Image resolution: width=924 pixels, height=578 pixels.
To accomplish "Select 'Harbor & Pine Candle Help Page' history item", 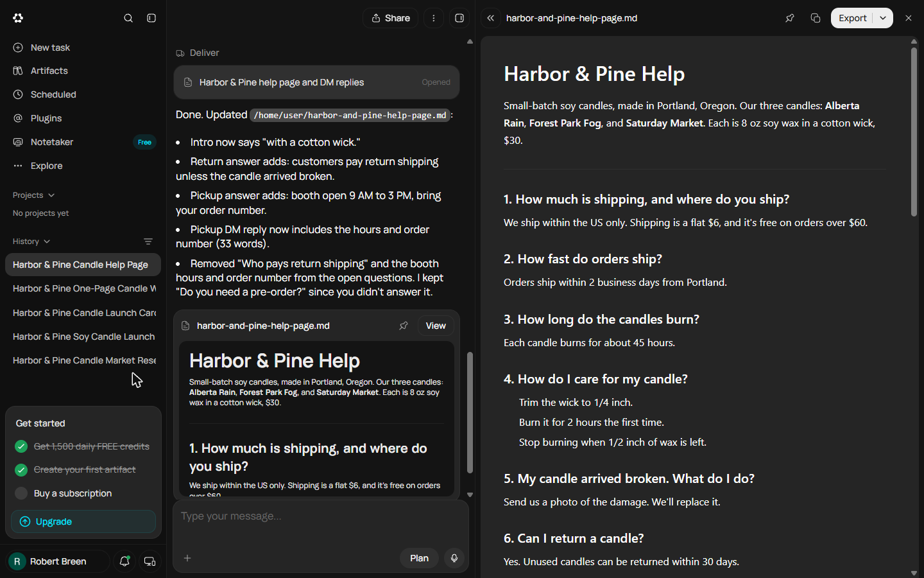I will click(83, 265).
